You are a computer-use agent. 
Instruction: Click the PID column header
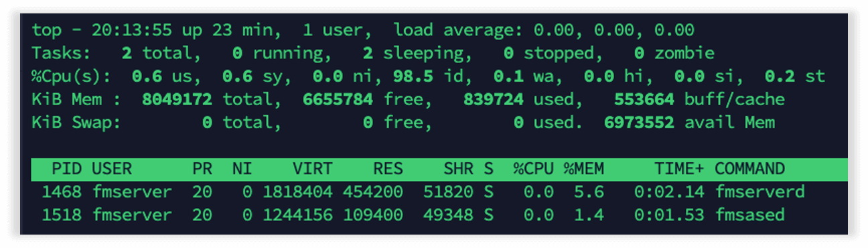tap(66, 169)
